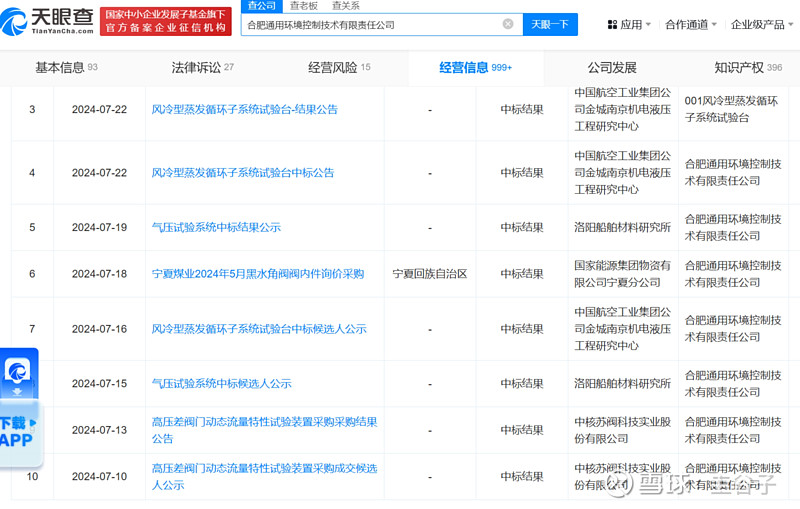The width and height of the screenshot is (800, 509).
Task: Select the date cell 2024-07-10
Action: click(99, 476)
